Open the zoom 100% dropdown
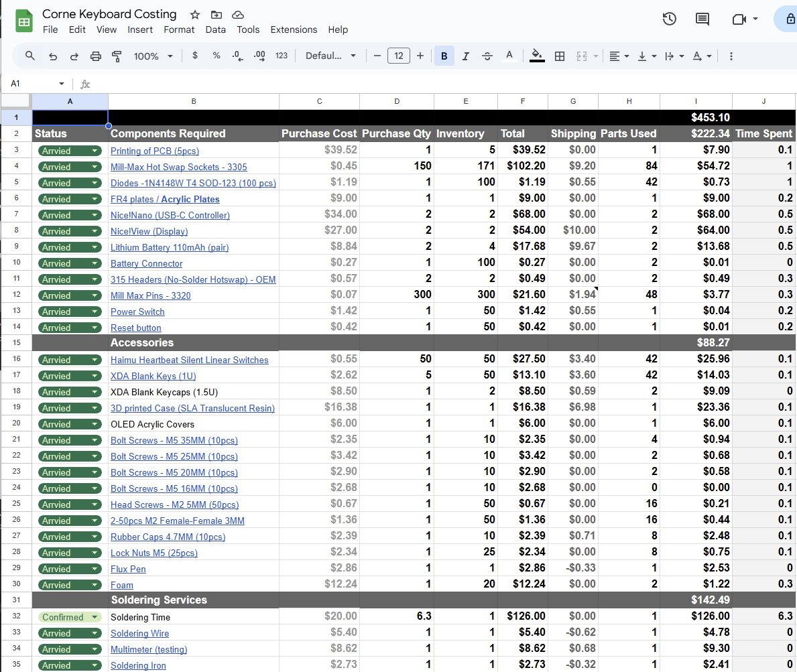 click(153, 56)
